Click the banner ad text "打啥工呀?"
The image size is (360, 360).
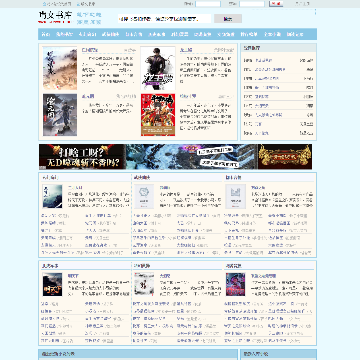point(82,152)
